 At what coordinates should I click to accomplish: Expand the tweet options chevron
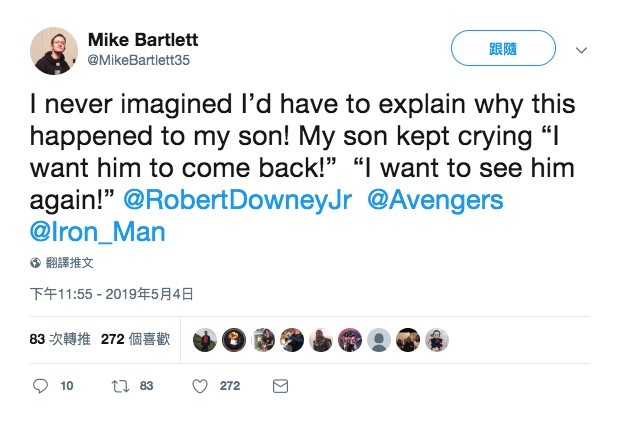(x=582, y=49)
